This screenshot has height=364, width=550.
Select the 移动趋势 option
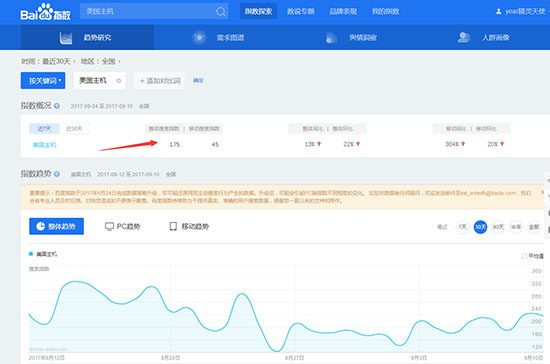click(189, 227)
